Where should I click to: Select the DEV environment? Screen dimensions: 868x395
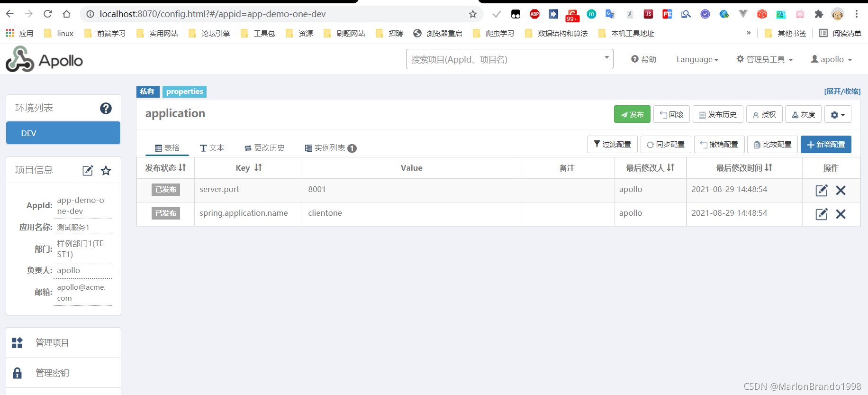[63, 133]
